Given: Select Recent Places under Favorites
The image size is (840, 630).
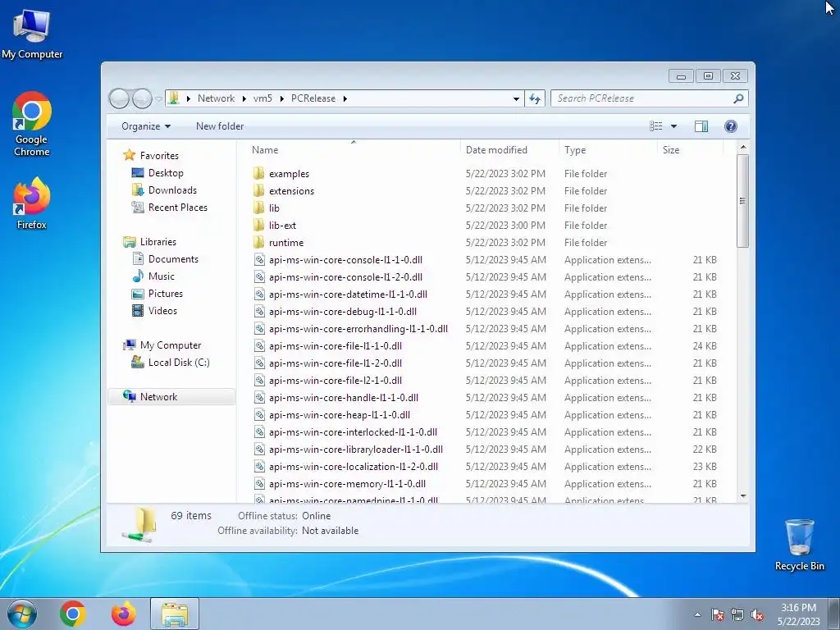Looking at the screenshot, I should click(x=169, y=208).
